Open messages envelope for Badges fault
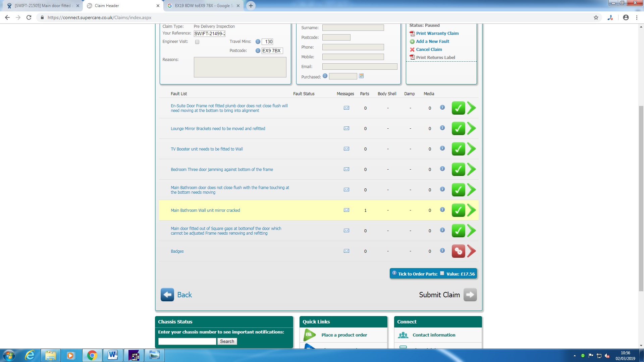This screenshot has height=362, width=644. click(x=346, y=251)
